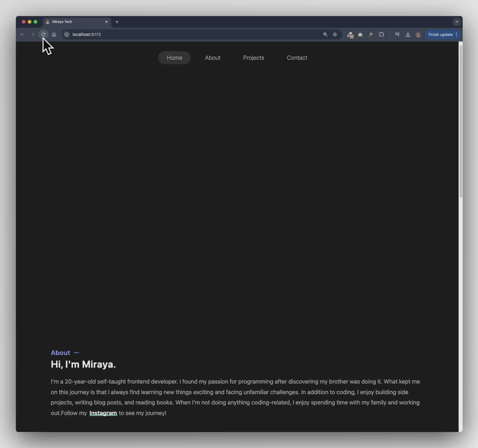Image resolution: width=478 pixels, height=448 pixels.
Task: Open the Extensions puzzle piece menu
Action: pyautogui.click(x=381, y=34)
